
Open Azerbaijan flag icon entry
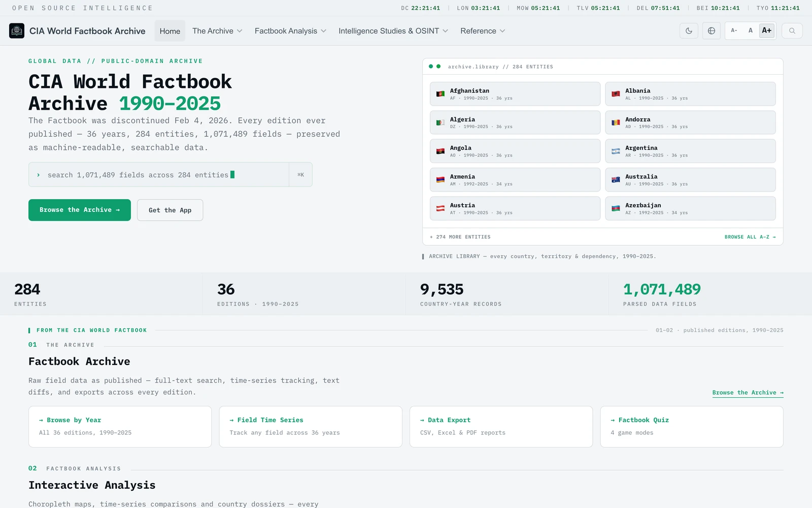pos(616,209)
